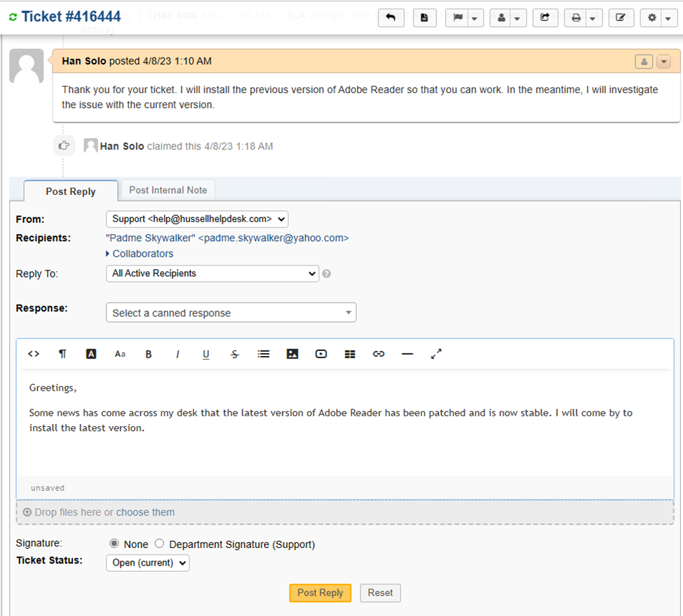Select the Post Reply tab
This screenshot has height=616, width=683.
point(70,191)
